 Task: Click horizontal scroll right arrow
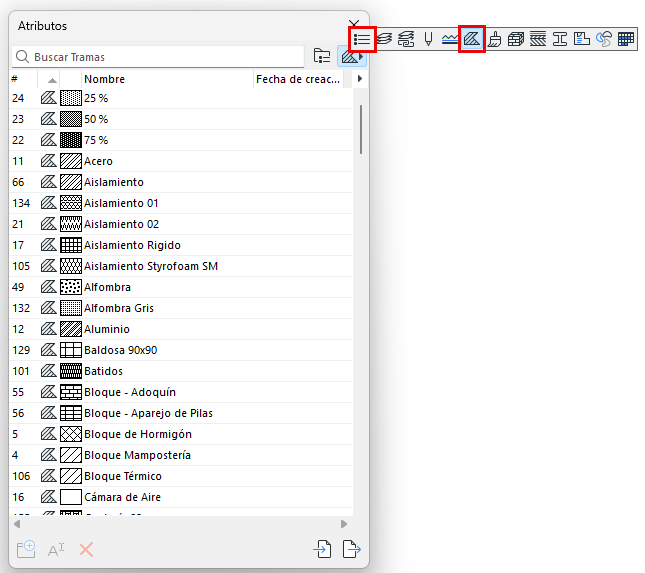click(x=344, y=524)
